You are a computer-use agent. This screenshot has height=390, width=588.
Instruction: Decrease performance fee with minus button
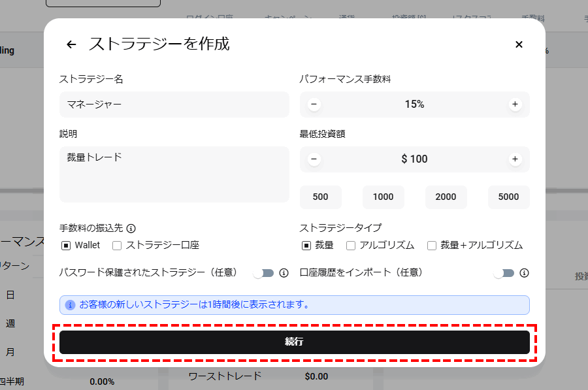[314, 105]
